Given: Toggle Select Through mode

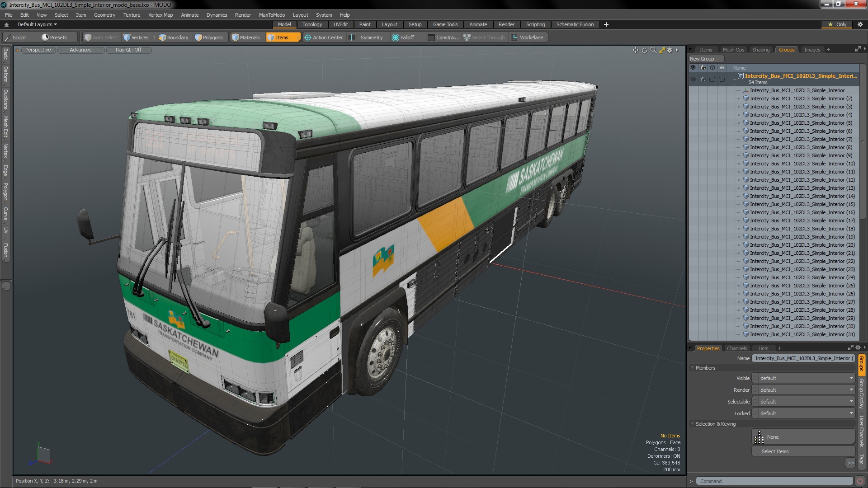Looking at the screenshot, I should coord(484,38).
